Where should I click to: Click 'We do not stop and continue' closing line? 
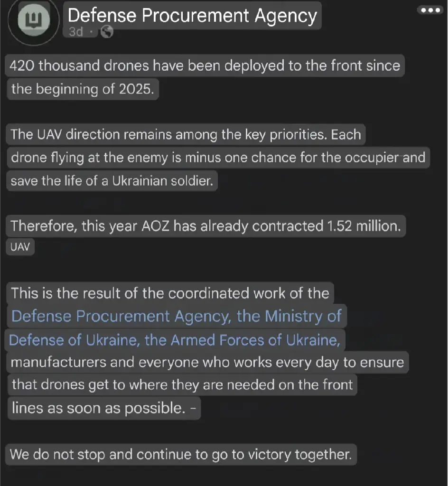[x=181, y=455]
